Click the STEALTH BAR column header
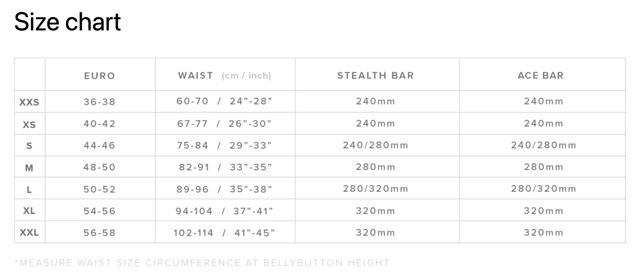This screenshot has width=644, height=275. tap(375, 76)
